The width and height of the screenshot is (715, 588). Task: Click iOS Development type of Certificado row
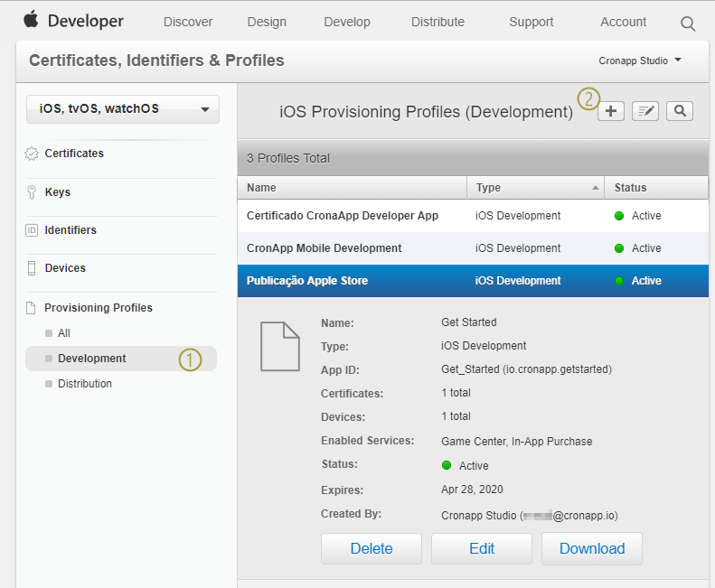tap(518, 216)
